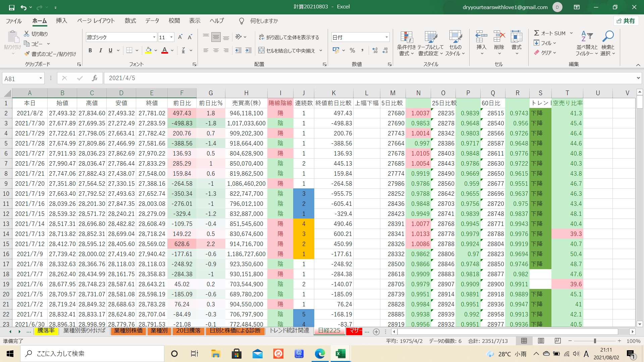Click the Increase Decimal icon
The image size is (644, 362).
tap(375, 50)
